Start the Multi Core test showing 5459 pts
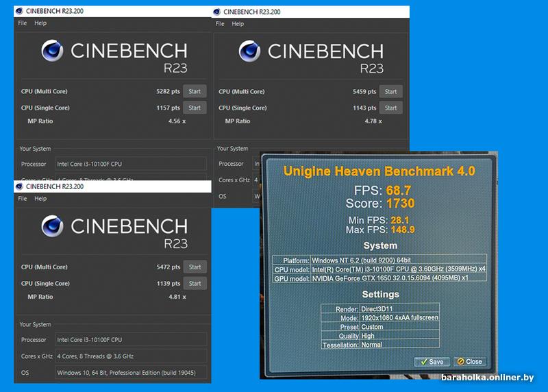 click(x=390, y=91)
